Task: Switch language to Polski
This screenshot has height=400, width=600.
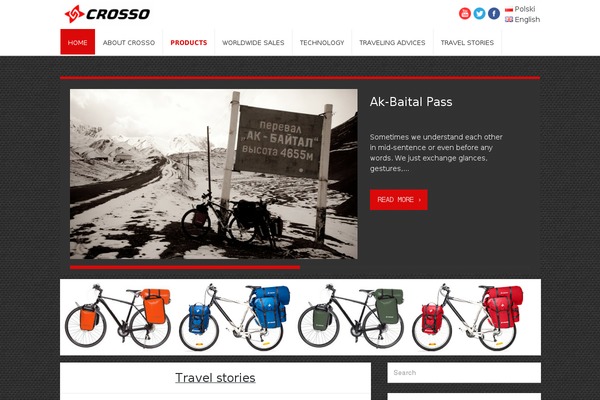Action: tap(525, 9)
